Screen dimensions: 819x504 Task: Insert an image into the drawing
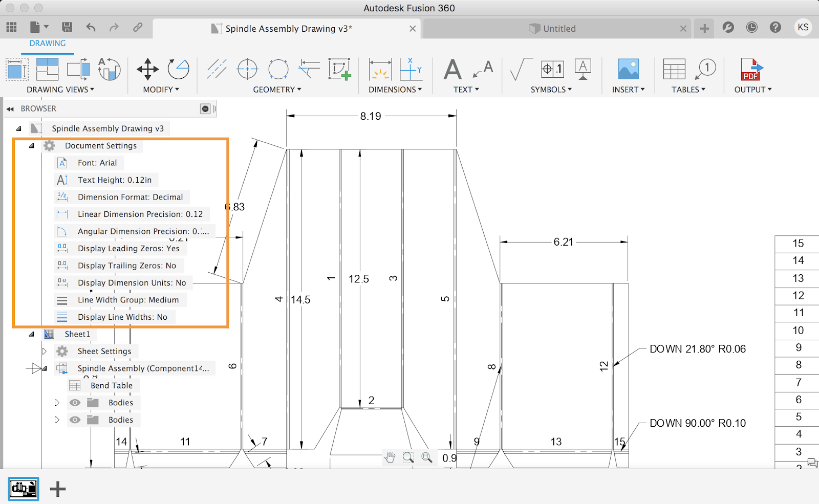point(628,68)
